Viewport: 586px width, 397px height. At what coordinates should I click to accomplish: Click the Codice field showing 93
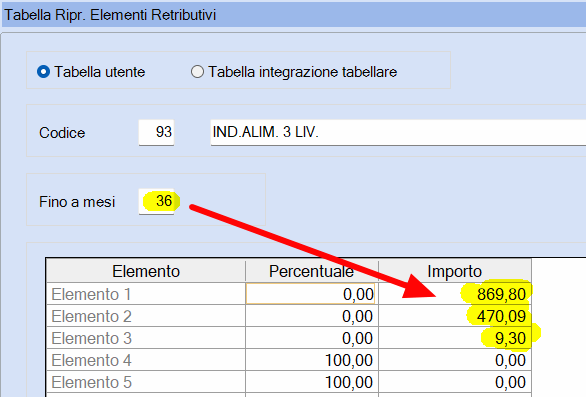[156, 132]
